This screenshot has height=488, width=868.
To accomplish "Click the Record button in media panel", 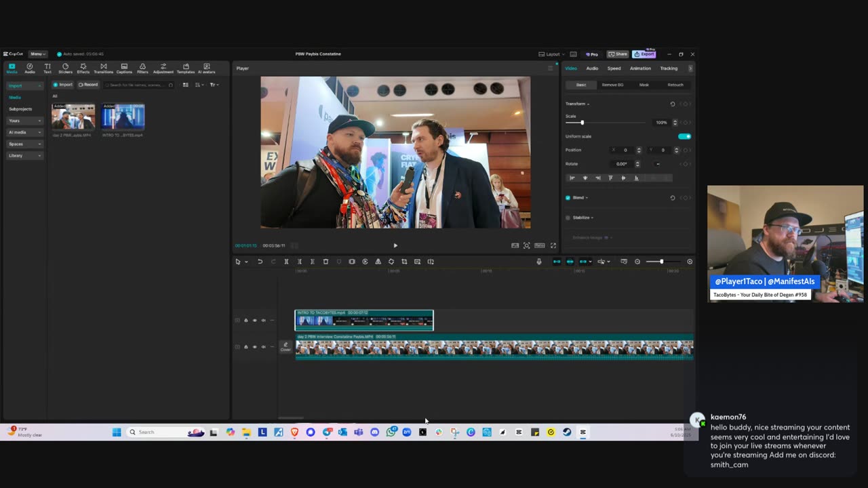I will pos(88,85).
